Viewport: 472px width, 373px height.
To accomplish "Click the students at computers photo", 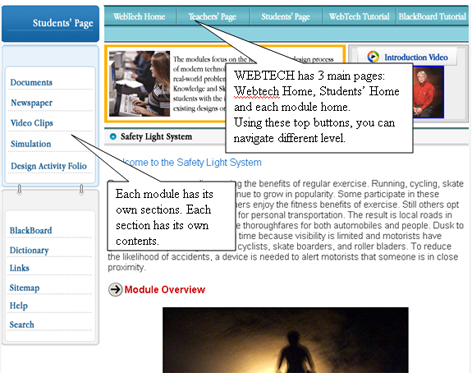I will pyautogui.click(x=139, y=83).
